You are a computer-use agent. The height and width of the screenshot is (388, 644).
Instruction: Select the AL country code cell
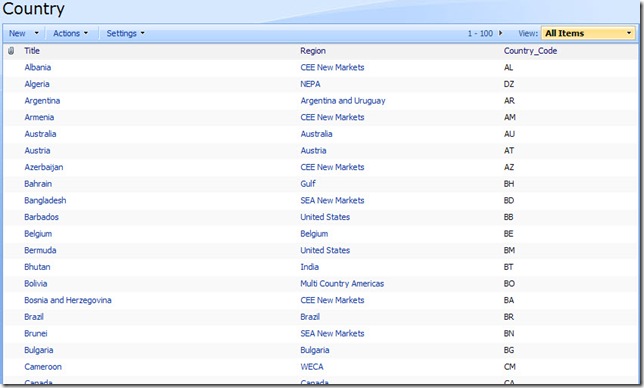(508, 67)
